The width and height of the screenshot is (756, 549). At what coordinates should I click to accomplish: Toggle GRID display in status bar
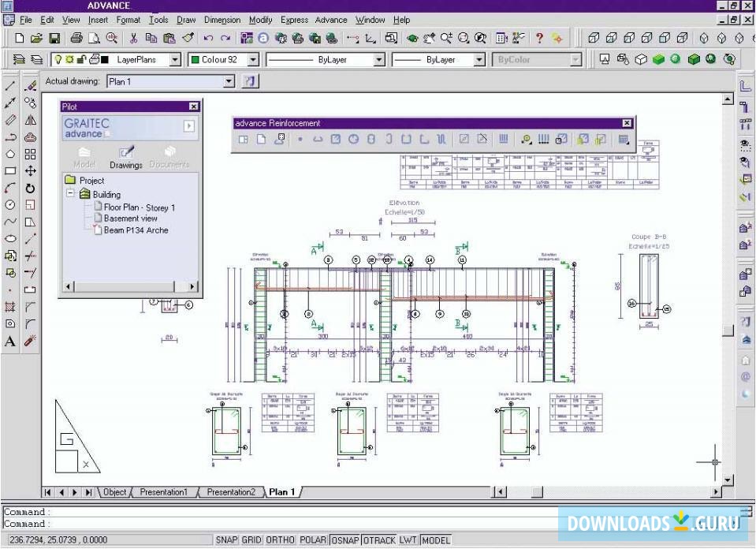[x=251, y=540]
